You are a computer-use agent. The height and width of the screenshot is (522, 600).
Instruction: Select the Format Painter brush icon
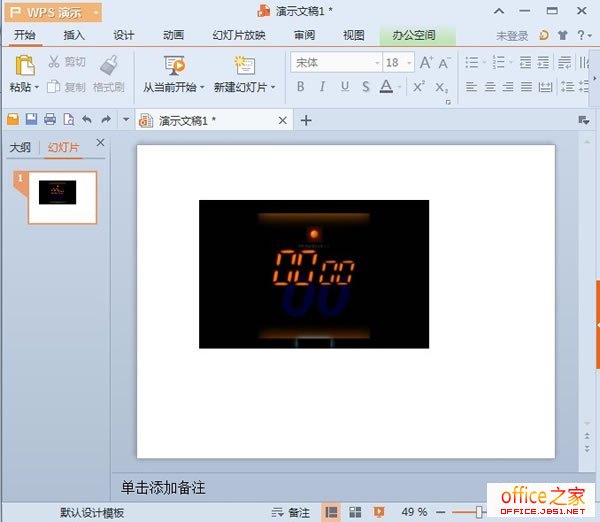click(109, 65)
